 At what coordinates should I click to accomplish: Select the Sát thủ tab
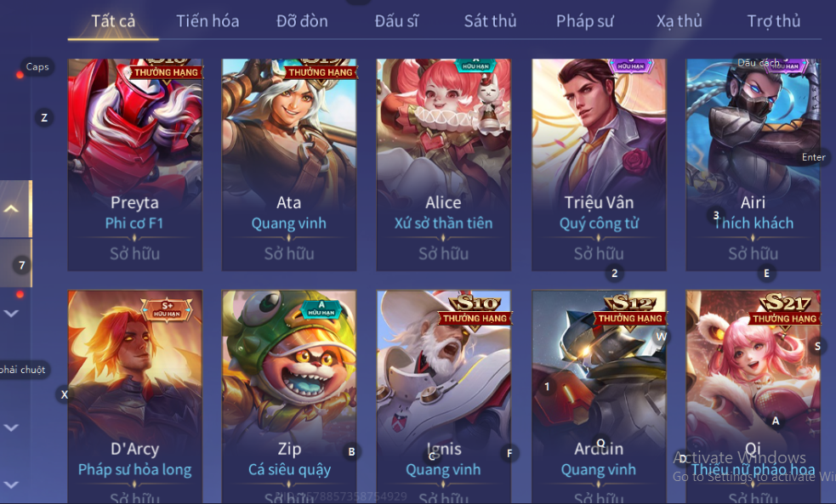pyautogui.click(x=490, y=21)
